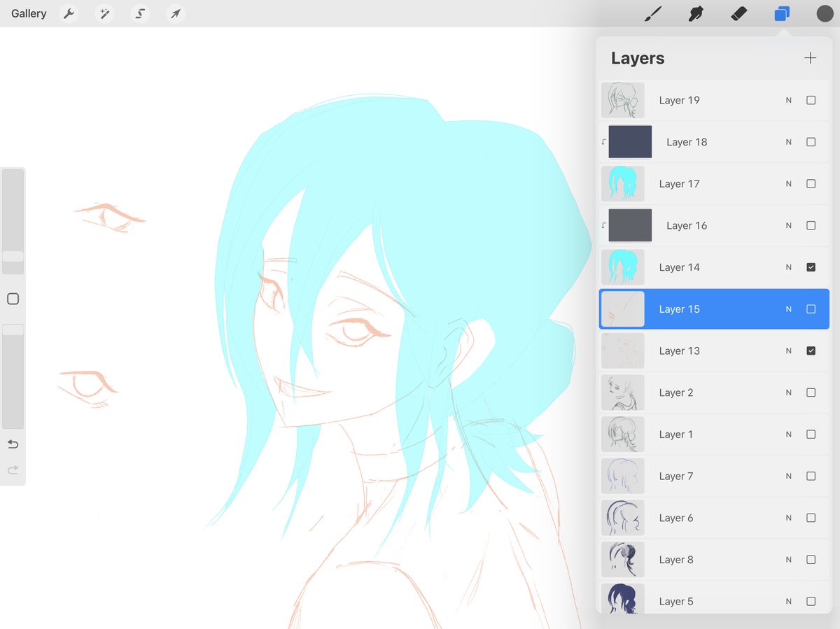This screenshot has width=840, height=629.
Task: Select the 'Layer 1' name
Action: [676, 434]
